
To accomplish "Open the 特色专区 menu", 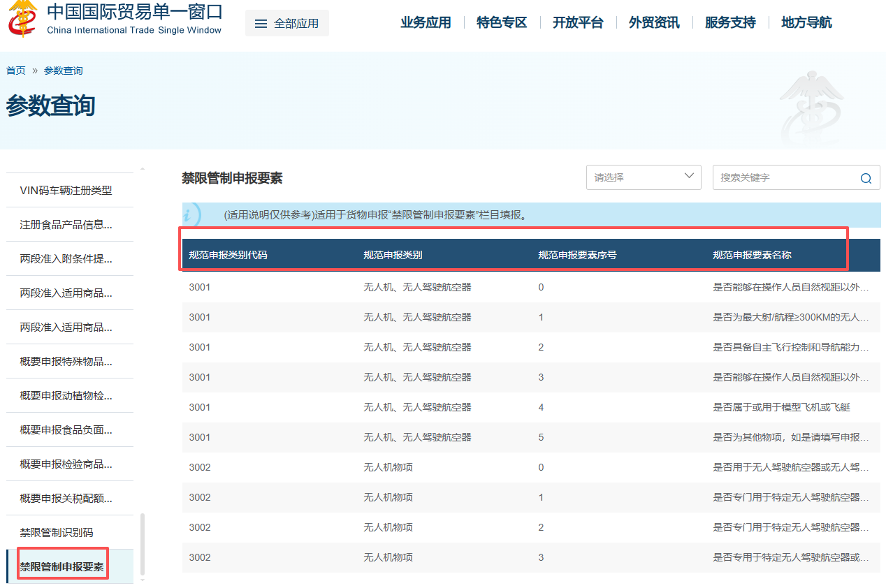I will click(502, 22).
